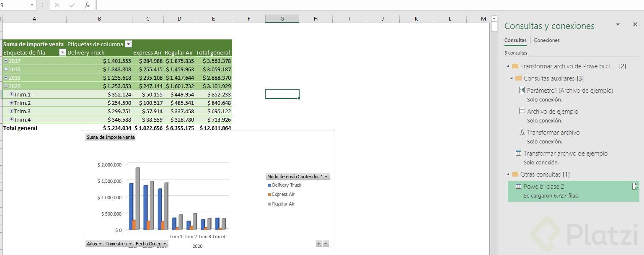
Task: Click the 2019 Regular Air cell $ 1.417.644
Action: [179, 78]
